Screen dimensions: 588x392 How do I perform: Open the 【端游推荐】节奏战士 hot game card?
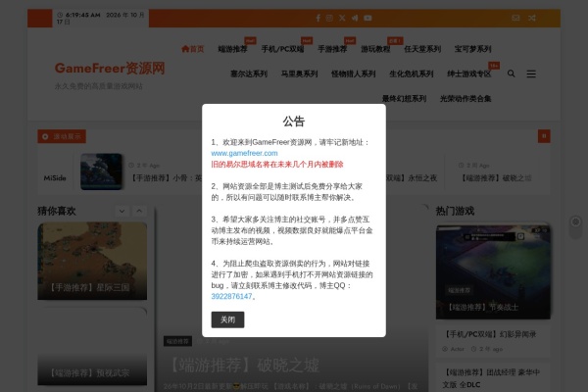493,272
